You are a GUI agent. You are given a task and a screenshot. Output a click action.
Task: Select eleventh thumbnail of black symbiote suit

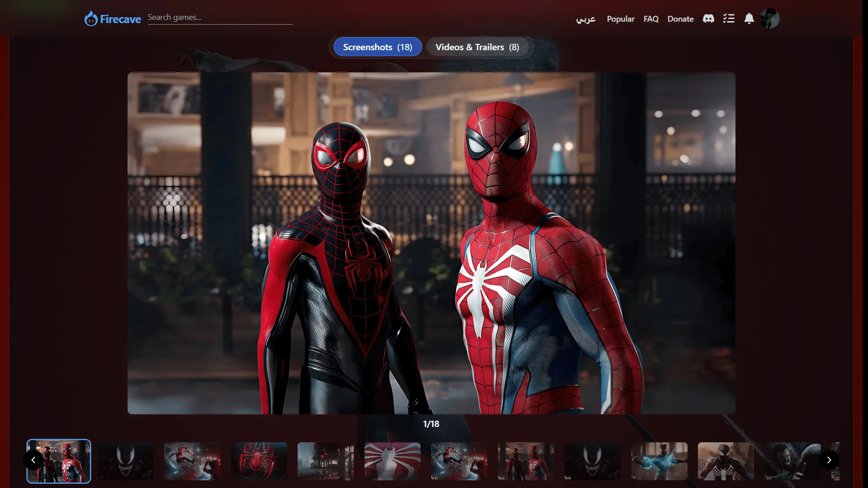(x=726, y=461)
